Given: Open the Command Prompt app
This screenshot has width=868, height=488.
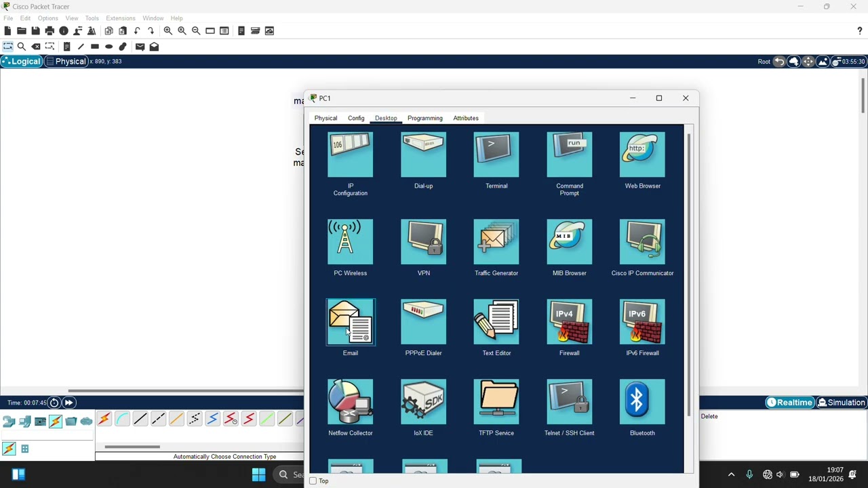Looking at the screenshot, I should point(570,164).
